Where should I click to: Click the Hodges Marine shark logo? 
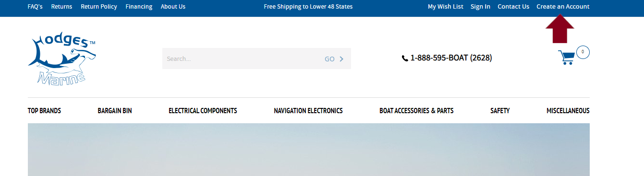click(x=61, y=59)
